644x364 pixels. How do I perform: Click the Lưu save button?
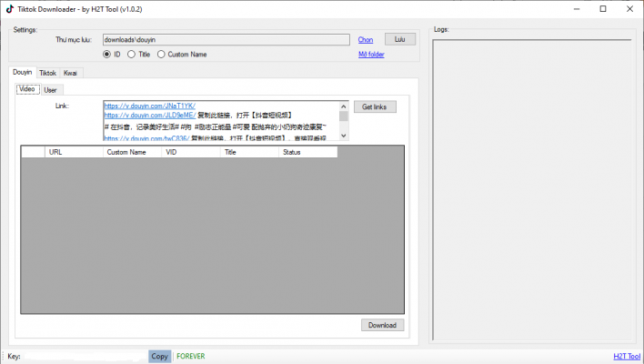[400, 39]
